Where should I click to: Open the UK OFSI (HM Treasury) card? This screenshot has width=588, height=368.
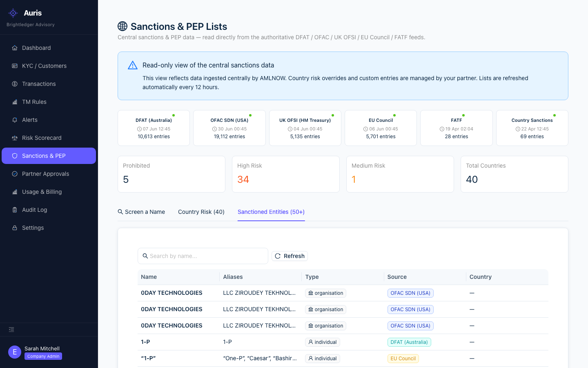pos(305,128)
